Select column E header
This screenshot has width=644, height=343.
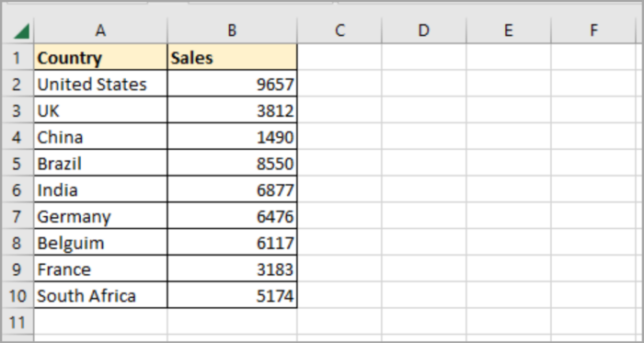[x=509, y=30]
